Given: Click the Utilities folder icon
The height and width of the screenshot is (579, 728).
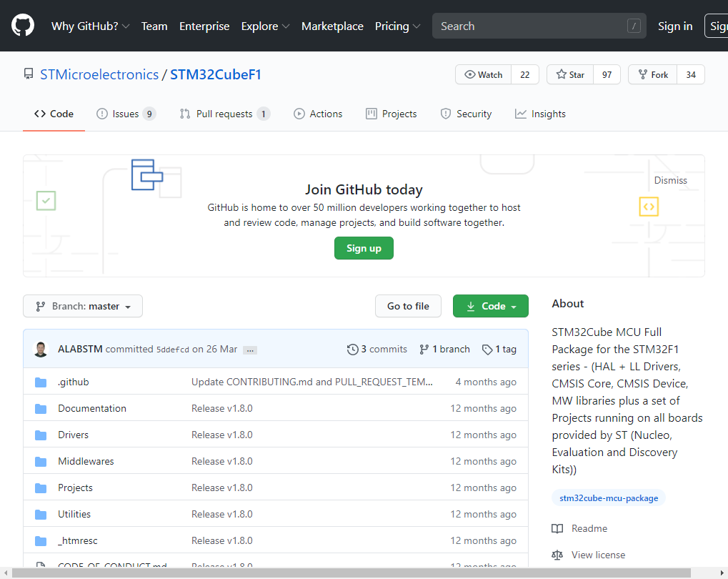Looking at the screenshot, I should pyautogui.click(x=41, y=515).
